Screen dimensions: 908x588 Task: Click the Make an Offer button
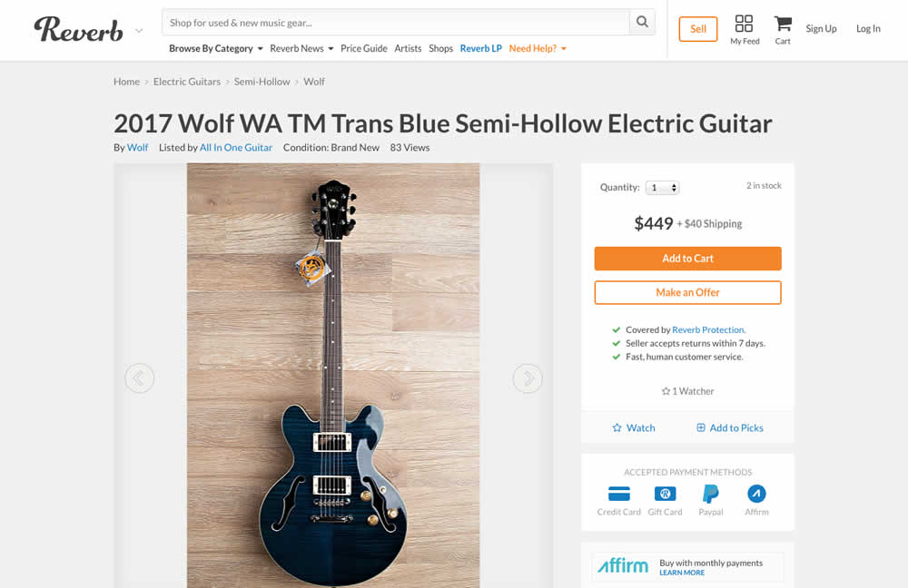click(x=687, y=292)
